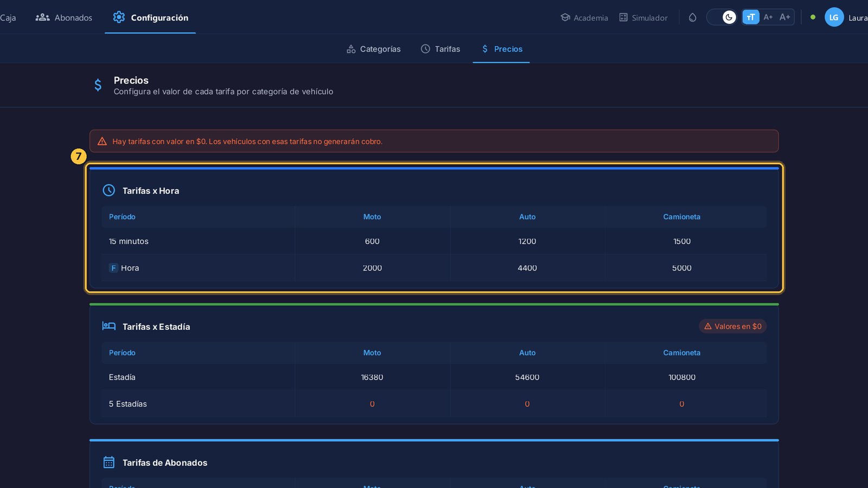Edit the Estadía Auto price 54600
The width and height of the screenshot is (868, 488).
[527, 377]
